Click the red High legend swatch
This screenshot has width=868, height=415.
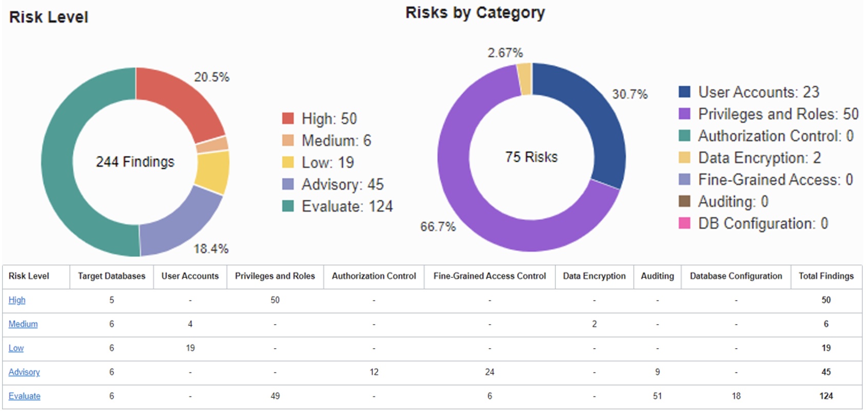point(288,119)
